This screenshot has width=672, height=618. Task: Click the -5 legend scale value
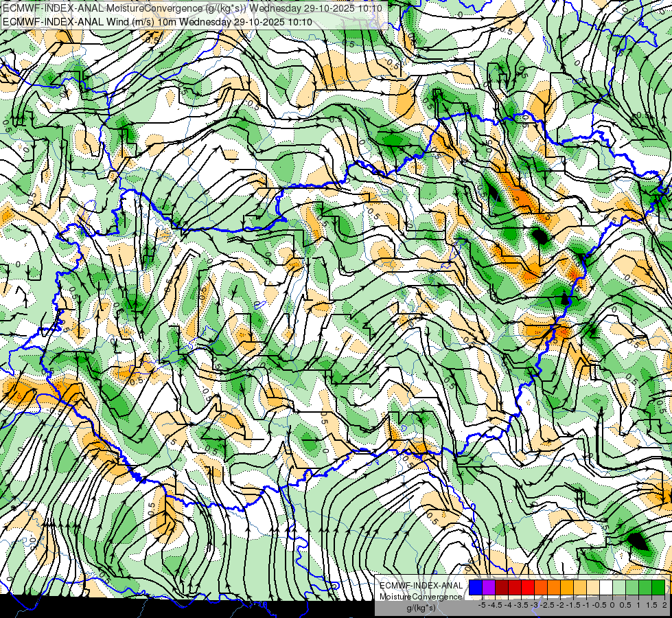tap(482, 605)
